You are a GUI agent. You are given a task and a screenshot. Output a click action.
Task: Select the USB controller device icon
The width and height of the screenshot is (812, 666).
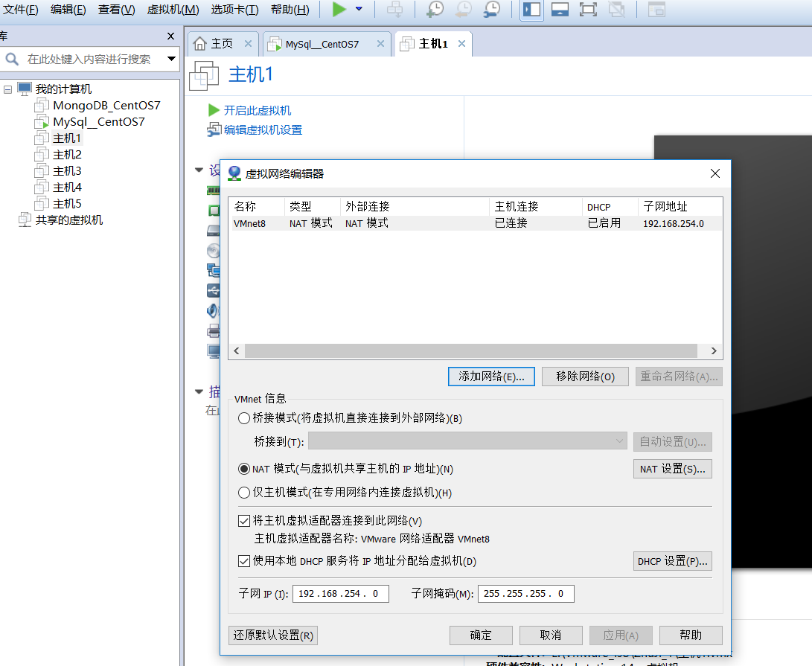pos(213,289)
